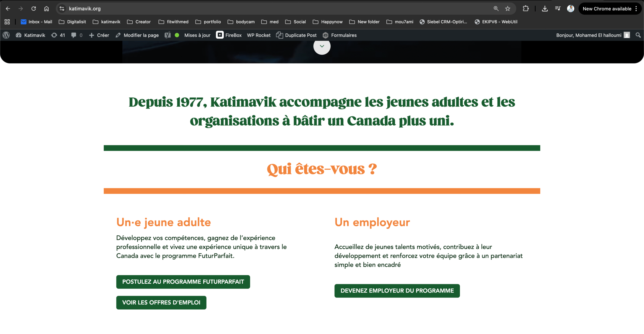Open the WP Rocket admin bar menu
Viewport: 644px width, 334px height.
(258, 35)
